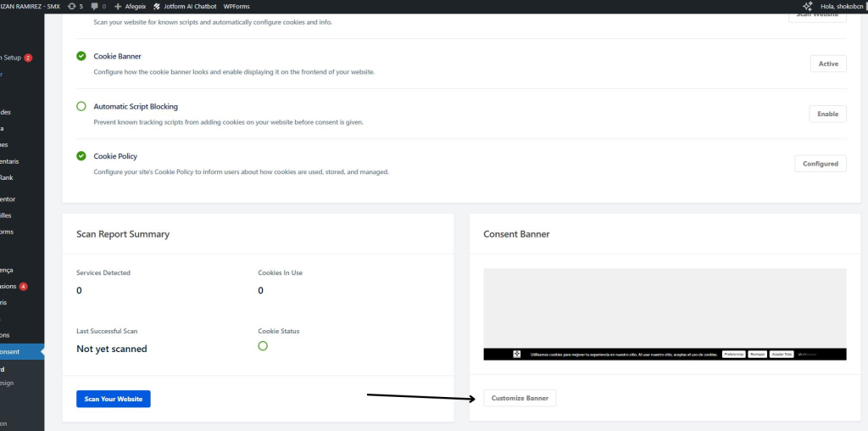Click the green check beside Cookie Banner
868x431 pixels.
tap(81, 56)
